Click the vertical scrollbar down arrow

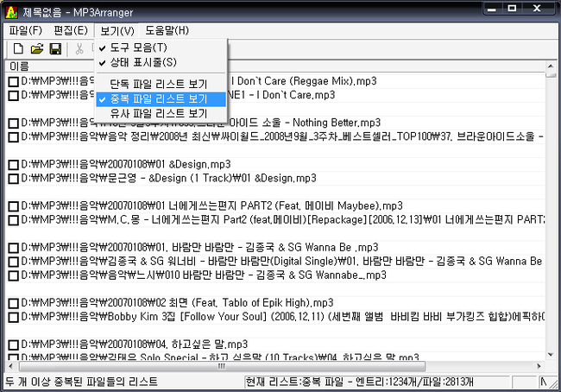pos(551,355)
